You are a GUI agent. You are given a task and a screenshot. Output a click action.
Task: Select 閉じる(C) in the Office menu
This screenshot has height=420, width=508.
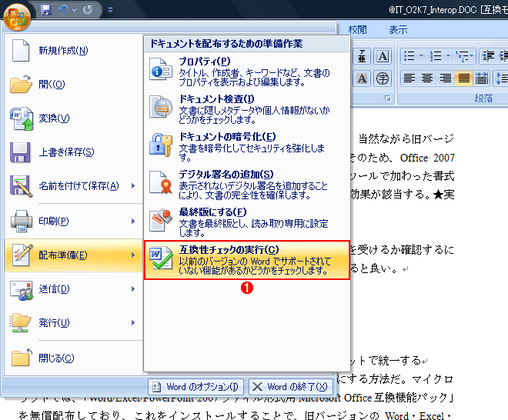click(74, 358)
